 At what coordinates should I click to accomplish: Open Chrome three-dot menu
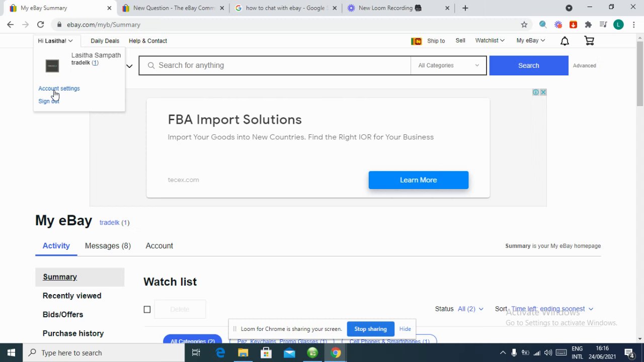634,25
